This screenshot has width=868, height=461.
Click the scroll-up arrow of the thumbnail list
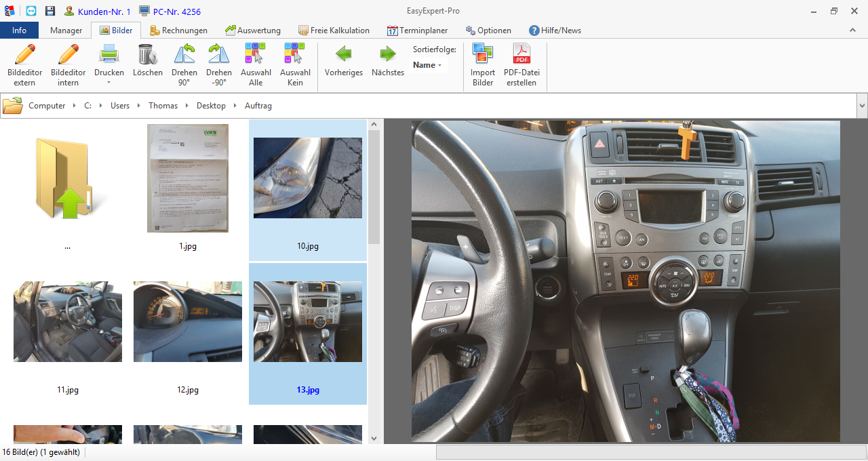[374, 123]
